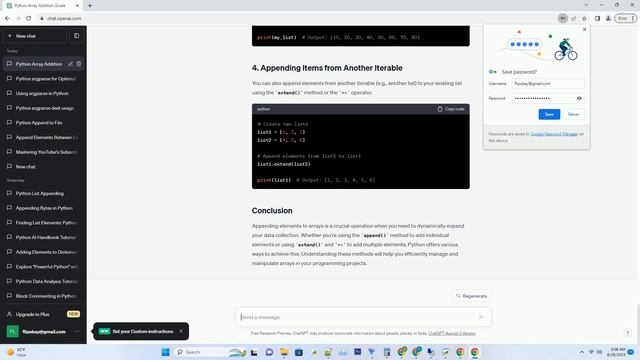
Task: Open the Python Array Addition chat
Action: [x=39, y=64]
